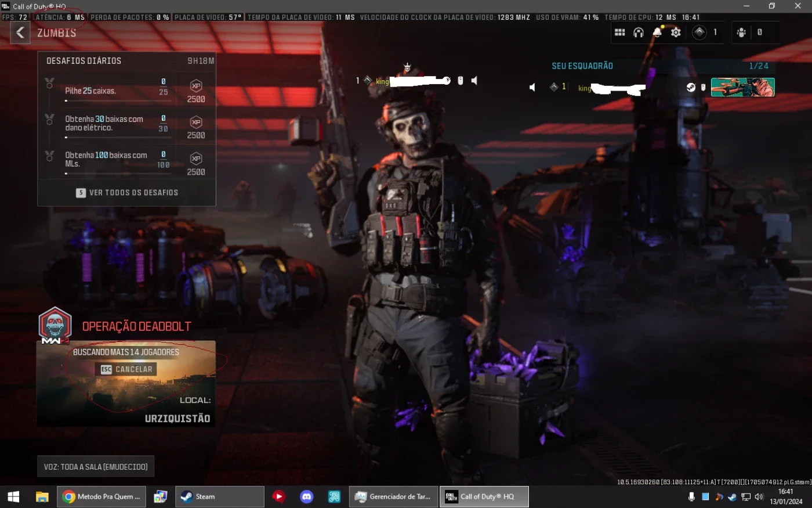This screenshot has height=508, width=812.
Task: Mute the speaker beside the center player name
Action: (x=474, y=81)
